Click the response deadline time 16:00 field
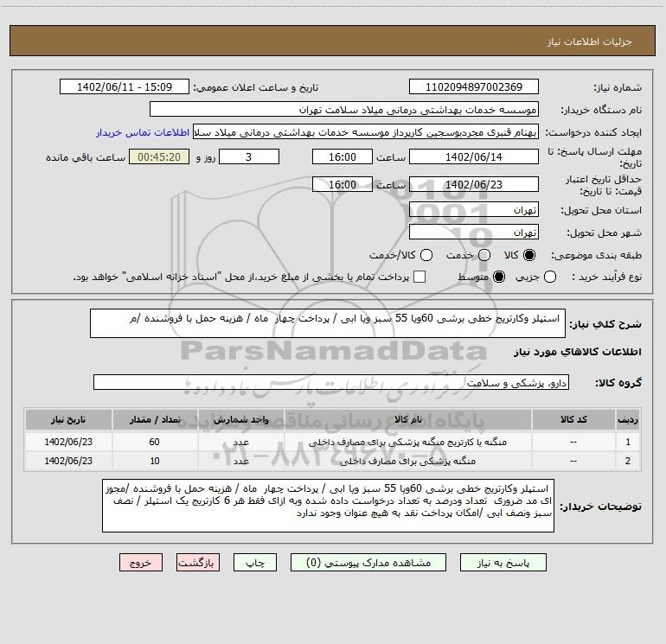This screenshot has height=644, width=666. click(343, 156)
